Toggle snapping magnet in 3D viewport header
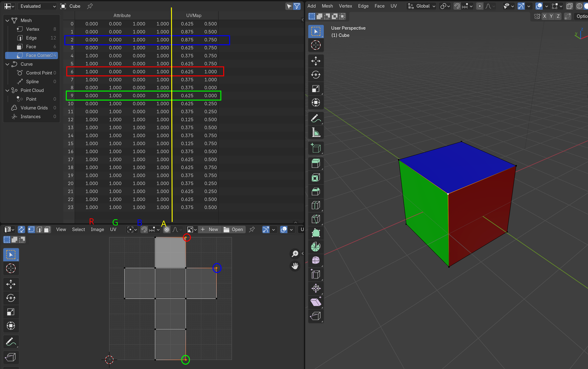Screen dimensions: 588x369 [457, 6]
